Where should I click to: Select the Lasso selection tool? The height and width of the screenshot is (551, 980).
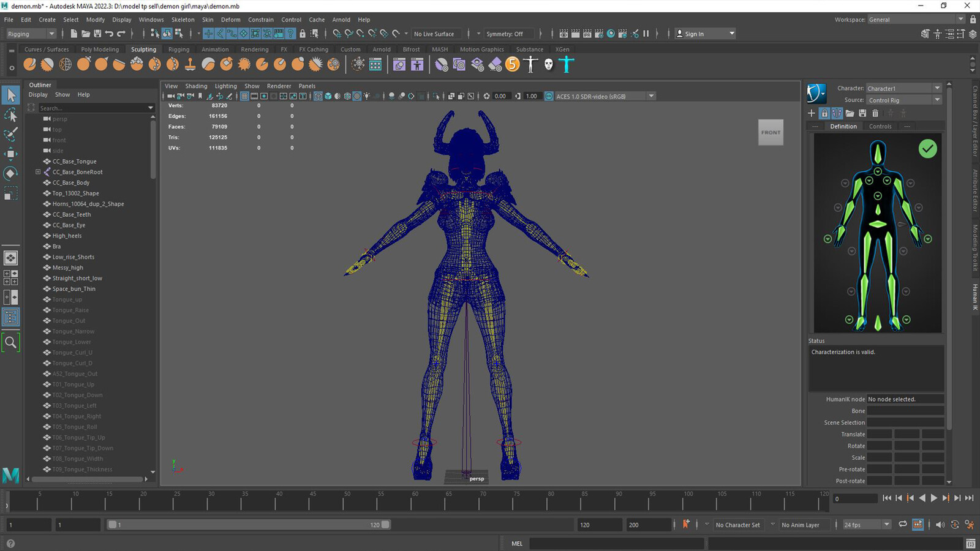10,114
